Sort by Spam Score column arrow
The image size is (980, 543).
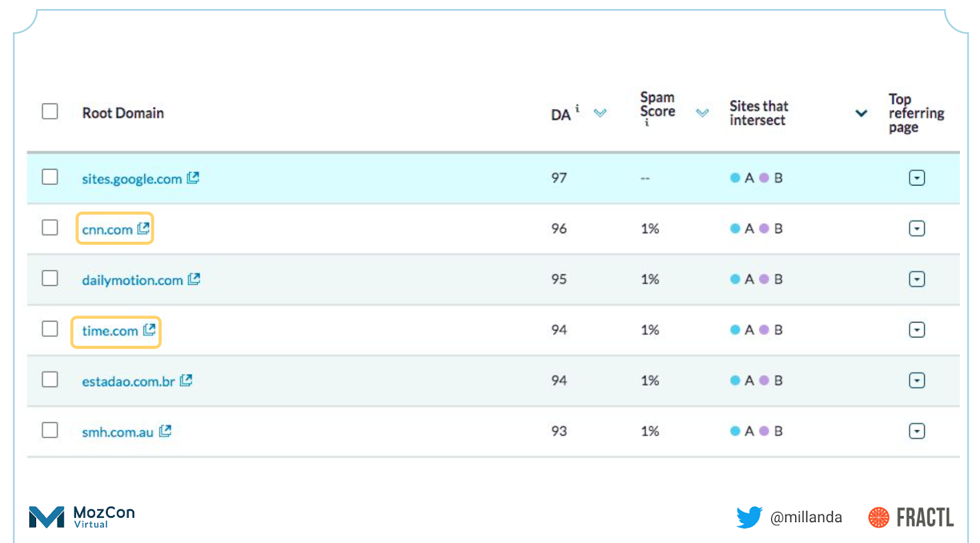click(703, 113)
